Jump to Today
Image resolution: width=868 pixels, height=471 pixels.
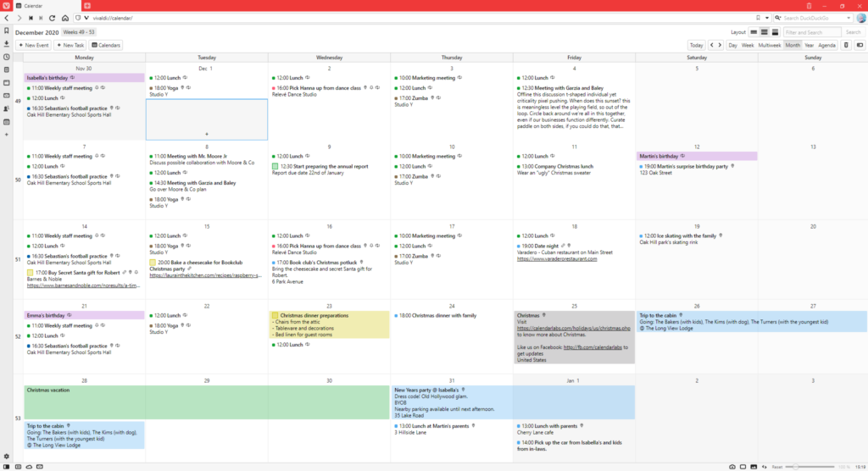point(697,46)
